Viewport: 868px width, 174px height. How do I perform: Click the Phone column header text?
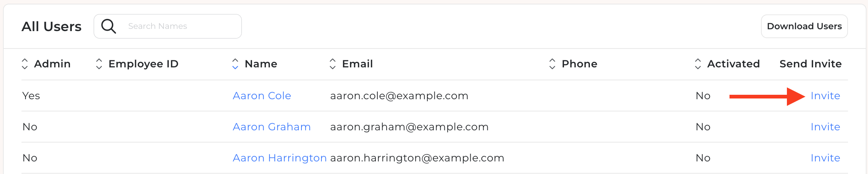coord(580,64)
